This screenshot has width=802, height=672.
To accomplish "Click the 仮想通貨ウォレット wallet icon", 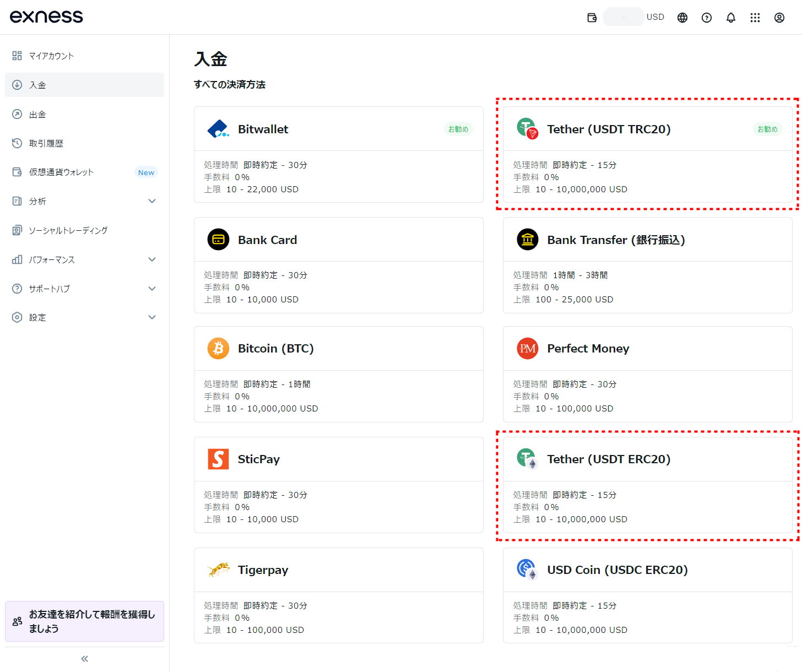I will point(17,172).
